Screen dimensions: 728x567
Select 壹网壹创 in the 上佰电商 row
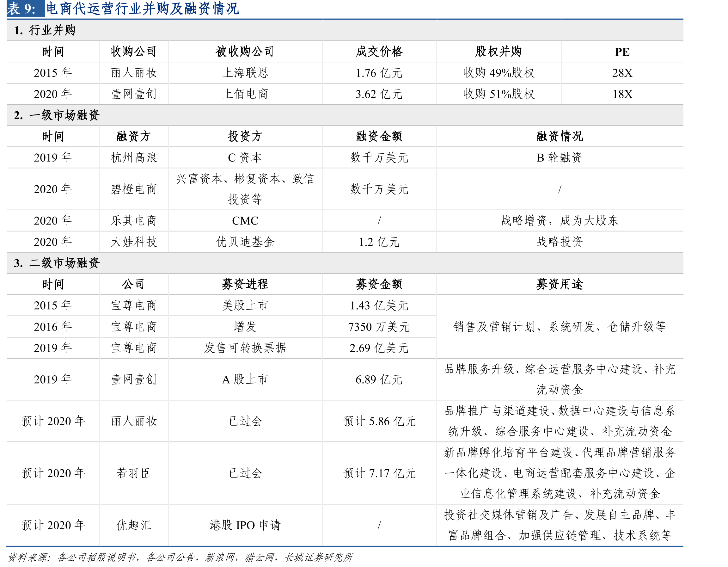tap(134, 94)
